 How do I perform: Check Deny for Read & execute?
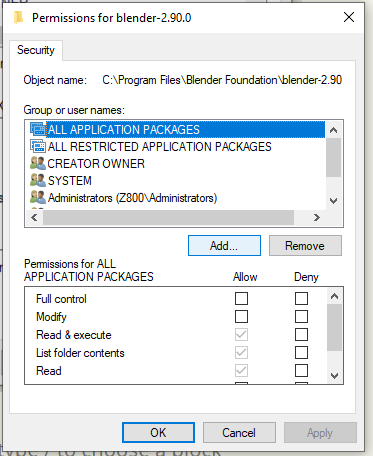tap(301, 334)
